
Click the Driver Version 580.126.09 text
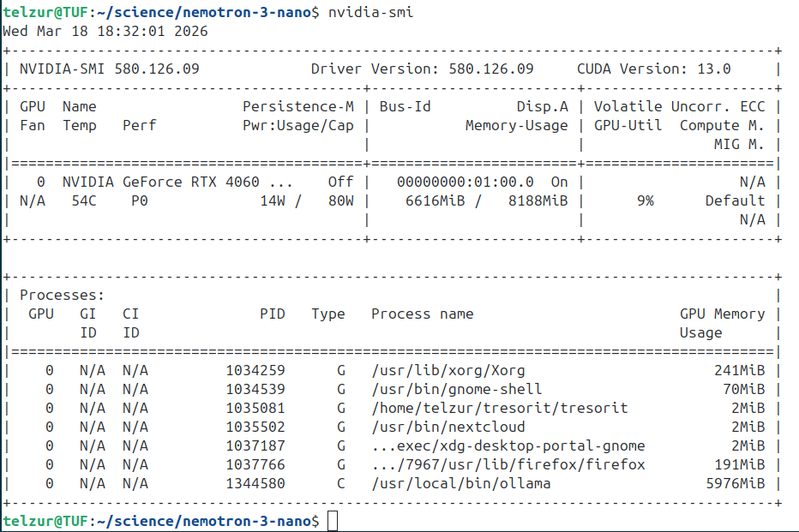tap(422, 69)
